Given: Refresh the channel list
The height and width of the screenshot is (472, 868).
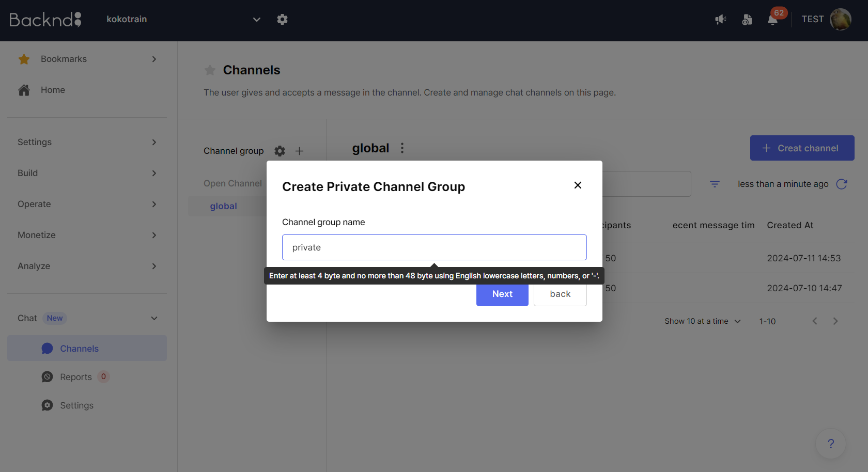Looking at the screenshot, I should [842, 184].
